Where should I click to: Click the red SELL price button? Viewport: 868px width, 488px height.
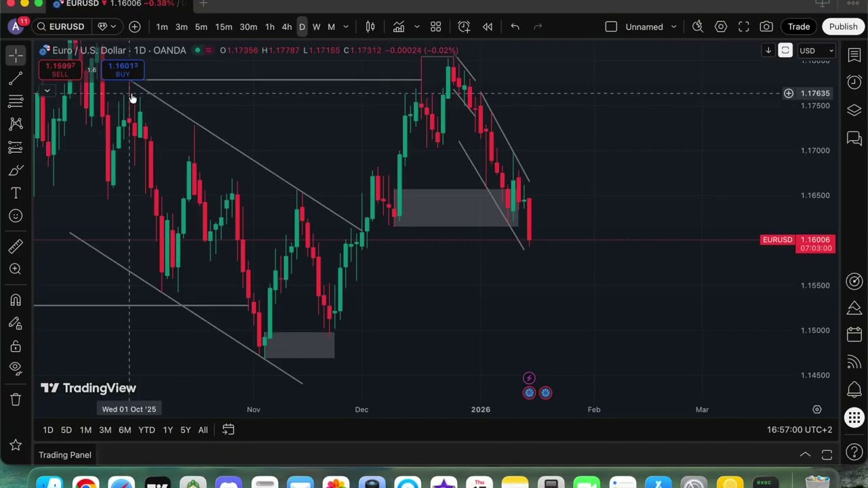coord(60,69)
